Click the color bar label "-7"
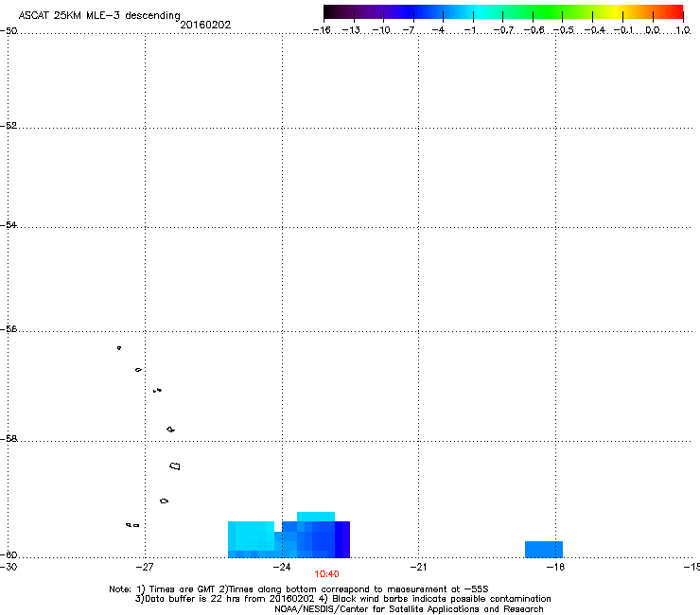This screenshot has height=615, width=700. coord(409,30)
